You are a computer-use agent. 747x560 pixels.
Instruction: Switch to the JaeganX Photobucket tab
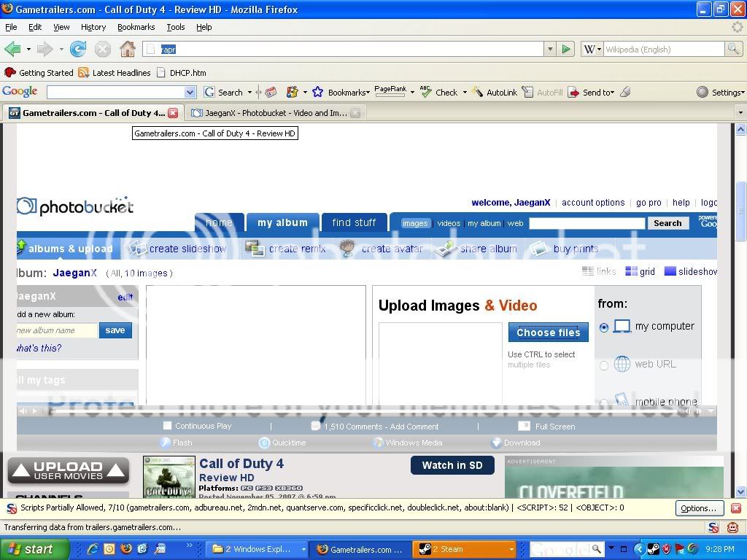[x=270, y=113]
